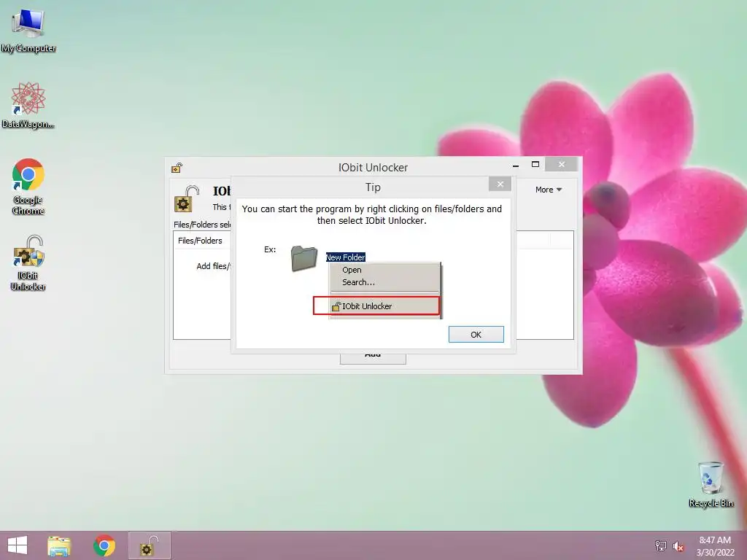Open the DataWagon desktop shortcut
This screenshot has height=560, width=747.
(28, 105)
